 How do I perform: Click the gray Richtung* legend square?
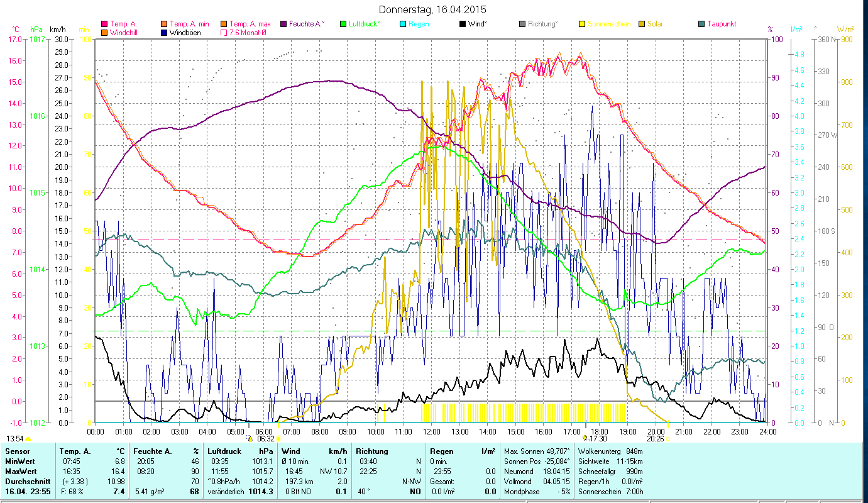[x=523, y=24]
